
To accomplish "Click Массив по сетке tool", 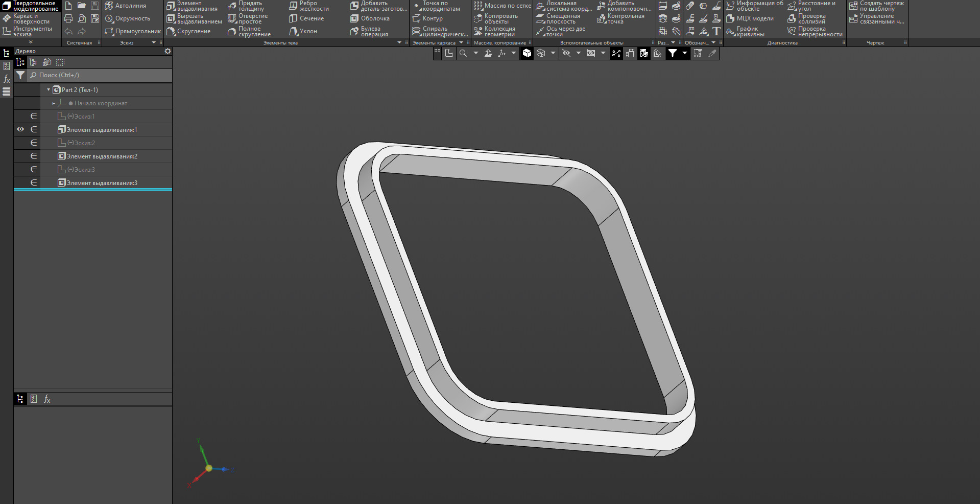I will point(503,6).
